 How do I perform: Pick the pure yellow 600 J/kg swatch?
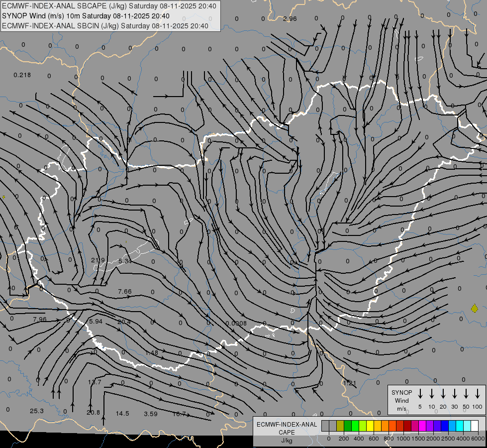[x=370, y=426]
